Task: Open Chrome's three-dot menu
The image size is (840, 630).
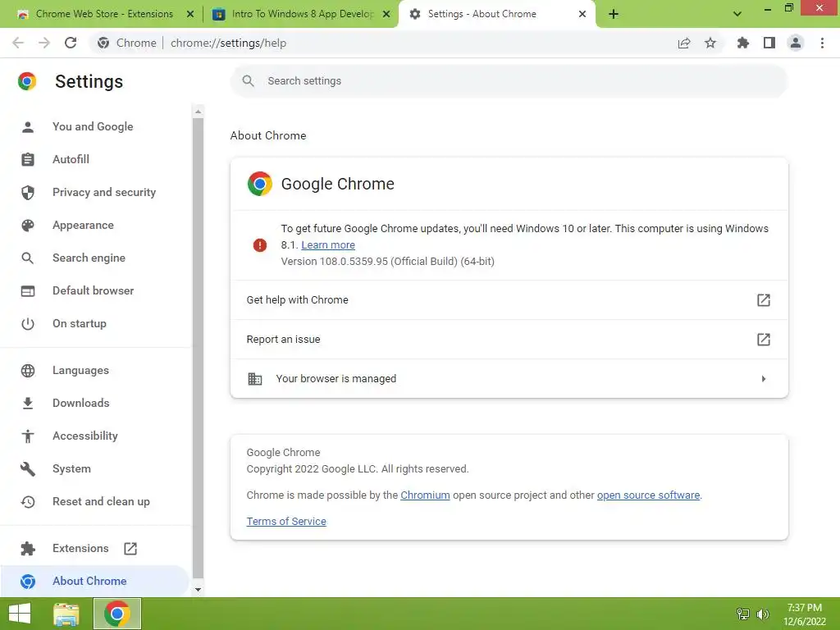Action: coord(822,43)
